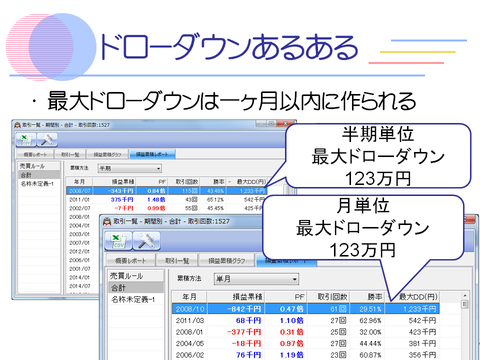Sort by 年月 column in the 単月 window
Image resolution: width=480 pixels, height=360 pixels.
pyautogui.click(x=189, y=297)
